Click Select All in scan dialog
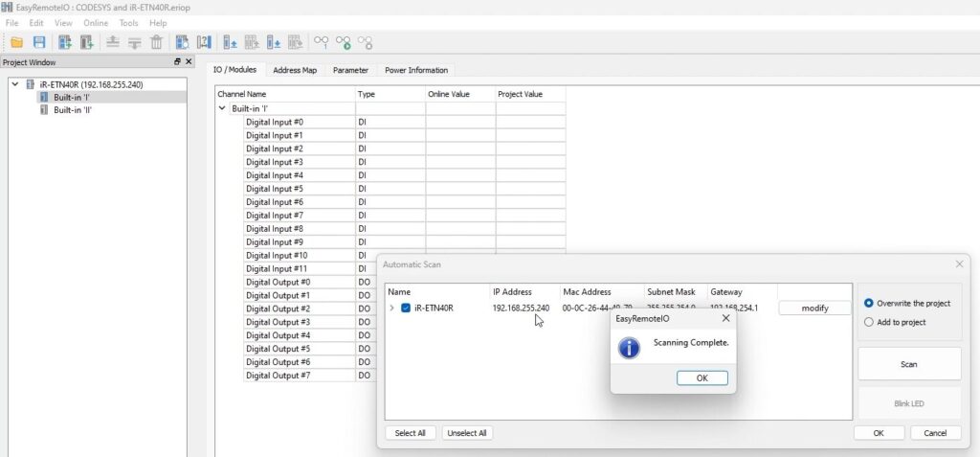This screenshot has height=457, width=980. [410, 433]
